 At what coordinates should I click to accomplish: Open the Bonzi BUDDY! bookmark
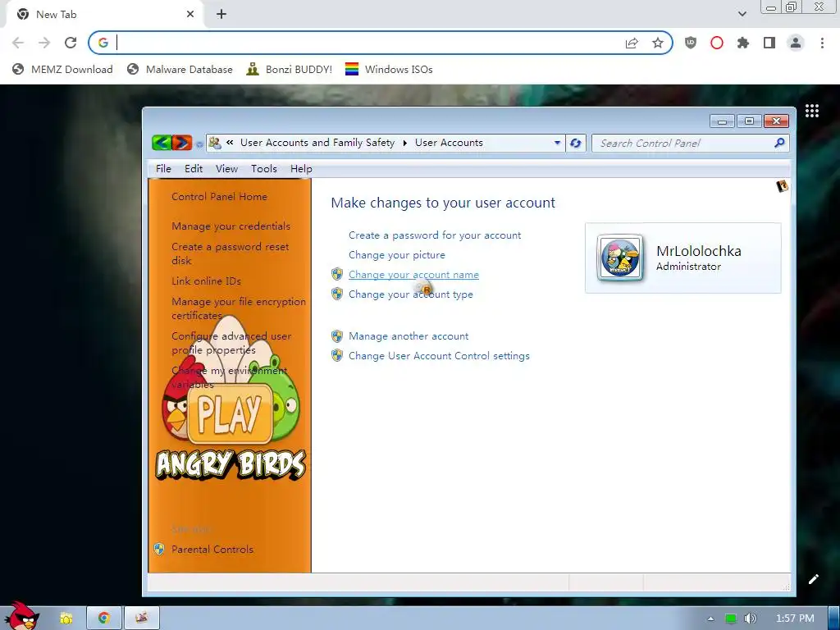pos(290,69)
